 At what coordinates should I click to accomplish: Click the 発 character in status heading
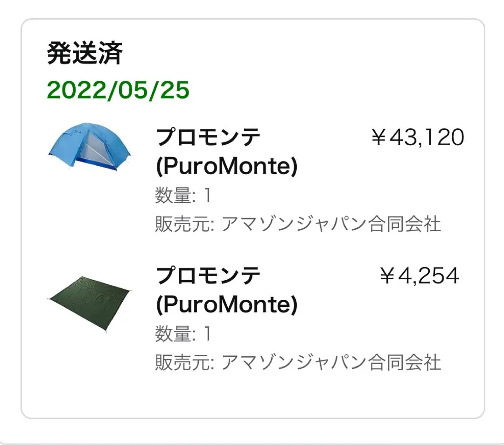pos(59,53)
